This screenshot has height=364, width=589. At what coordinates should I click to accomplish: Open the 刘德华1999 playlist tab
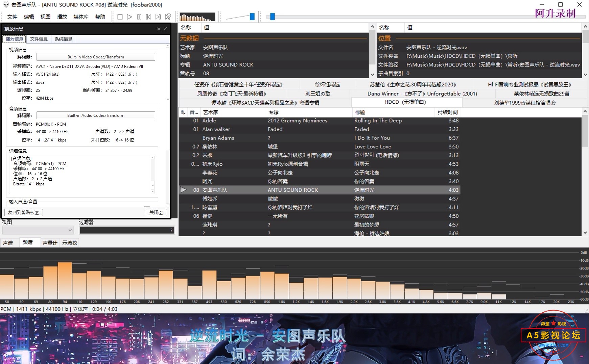524,103
